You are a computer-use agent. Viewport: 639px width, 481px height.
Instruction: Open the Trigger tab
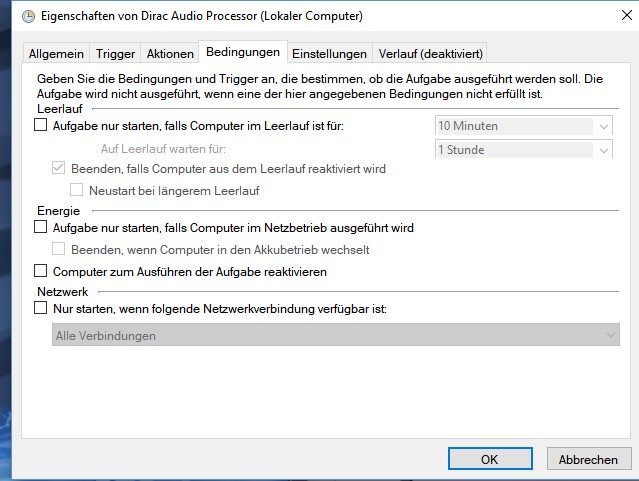115,53
